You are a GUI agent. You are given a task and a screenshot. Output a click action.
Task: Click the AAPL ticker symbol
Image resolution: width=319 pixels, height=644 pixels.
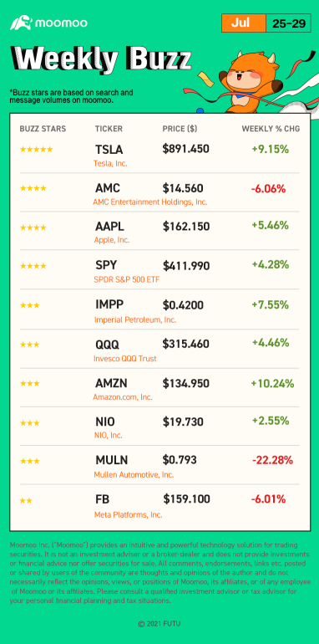coord(110,227)
